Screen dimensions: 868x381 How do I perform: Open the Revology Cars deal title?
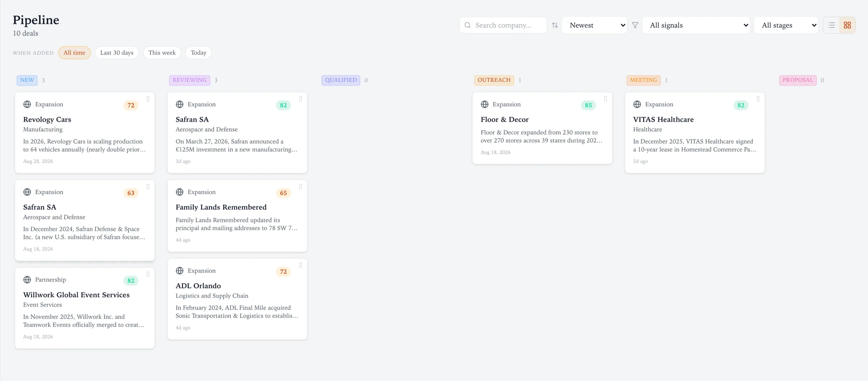[x=47, y=120]
